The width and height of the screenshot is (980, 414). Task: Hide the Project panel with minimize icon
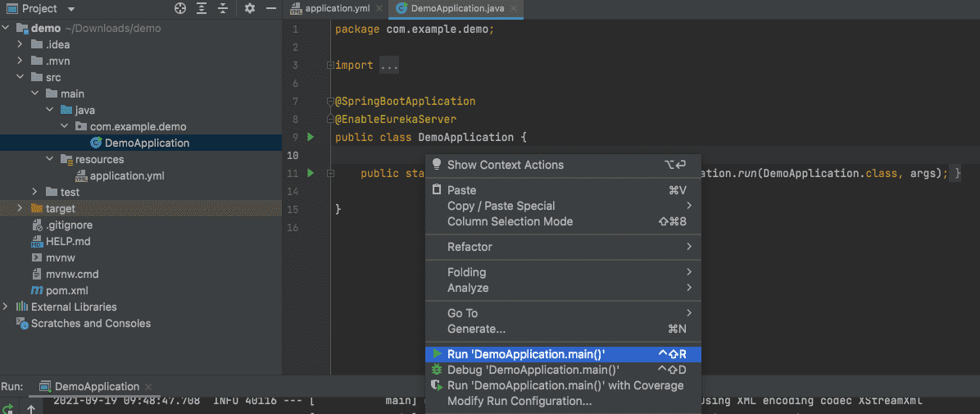pyautogui.click(x=270, y=8)
